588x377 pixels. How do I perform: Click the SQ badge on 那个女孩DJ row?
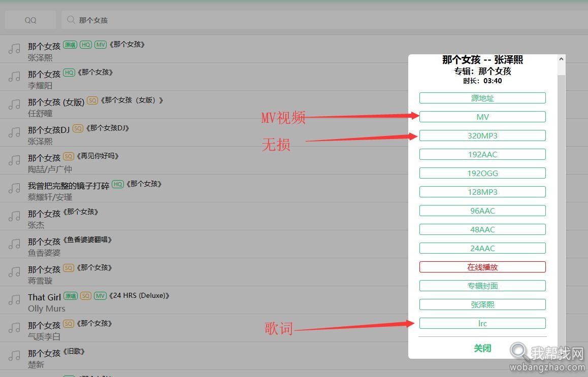[78, 128]
